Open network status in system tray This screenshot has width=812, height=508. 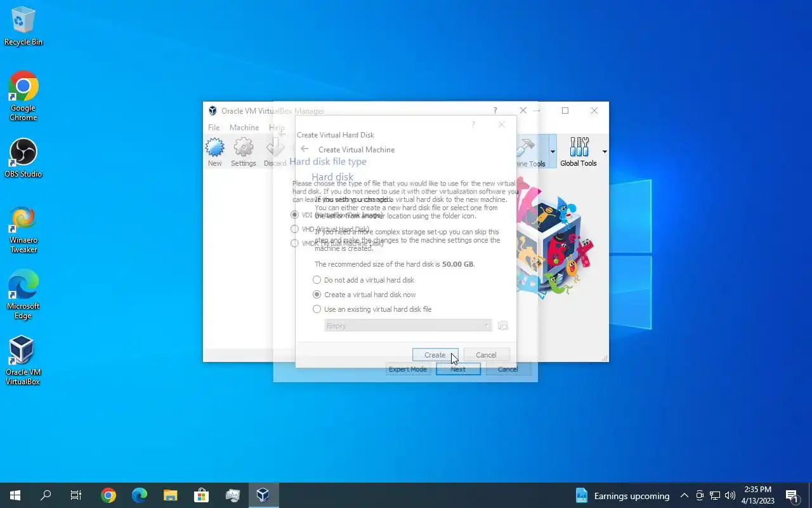tap(715, 495)
